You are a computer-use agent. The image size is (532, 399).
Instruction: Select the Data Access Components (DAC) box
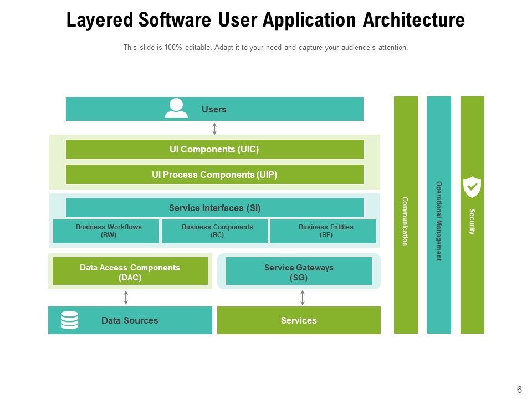(130, 271)
